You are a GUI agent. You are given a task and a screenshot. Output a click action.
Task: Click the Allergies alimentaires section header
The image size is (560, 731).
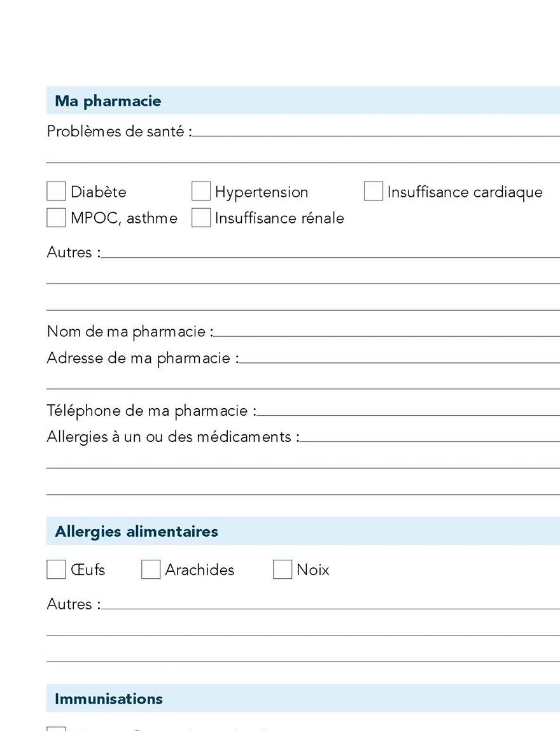pos(303,531)
